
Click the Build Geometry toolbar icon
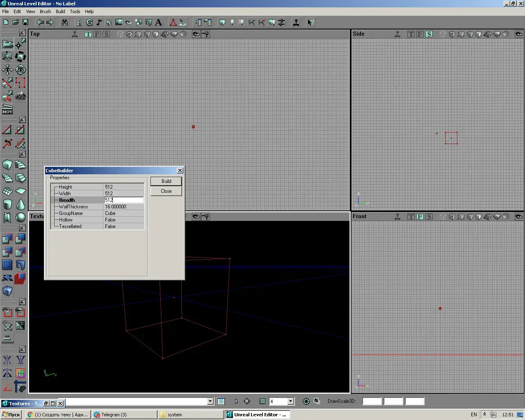(222, 23)
